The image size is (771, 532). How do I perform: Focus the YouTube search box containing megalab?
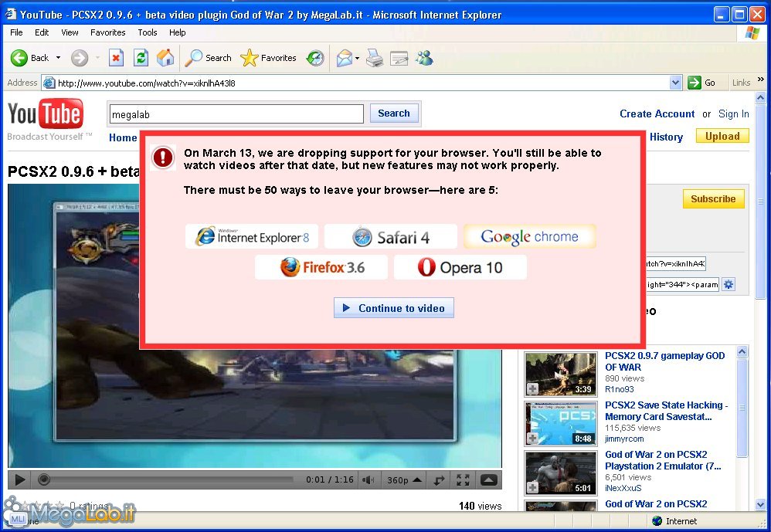coord(236,114)
